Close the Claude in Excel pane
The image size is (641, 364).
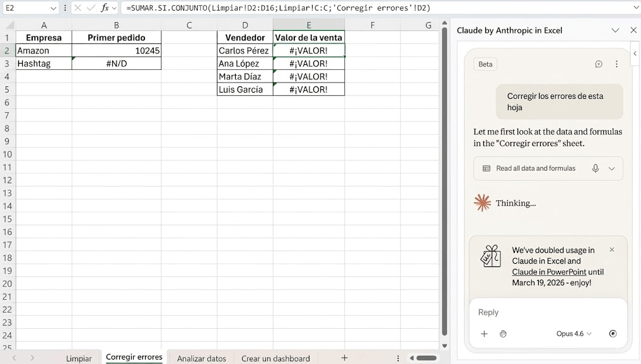tap(633, 30)
